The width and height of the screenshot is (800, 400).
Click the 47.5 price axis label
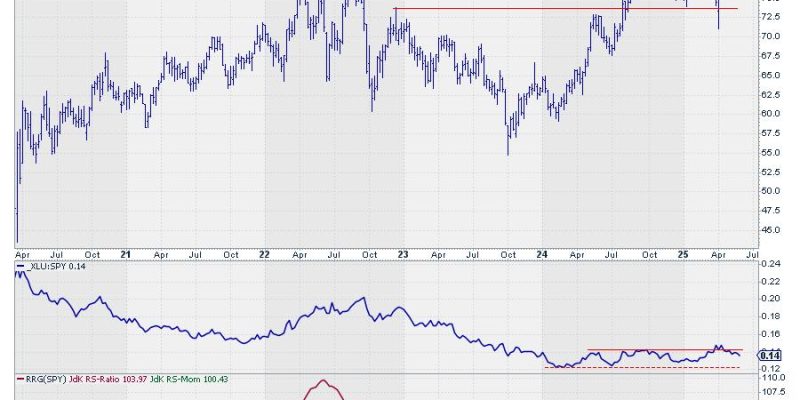click(x=770, y=210)
